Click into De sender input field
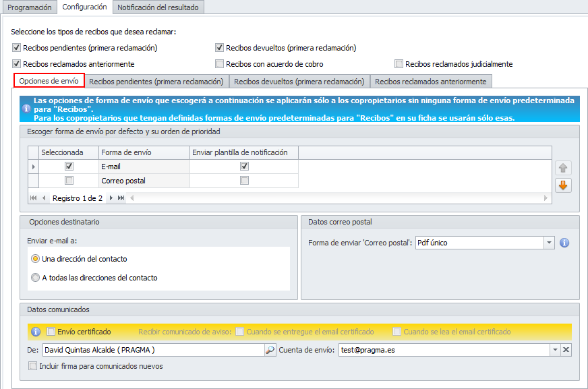This screenshot has height=389, width=588. (154, 350)
